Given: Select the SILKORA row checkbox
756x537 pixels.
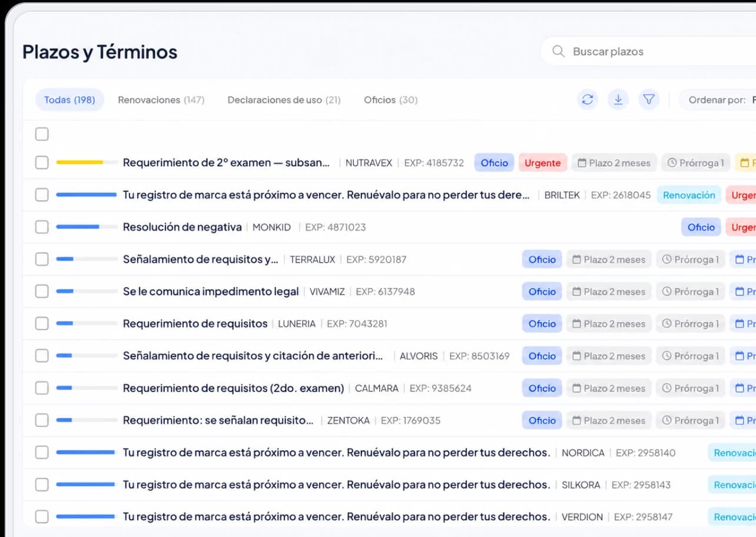Looking at the screenshot, I should [x=42, y=485].
